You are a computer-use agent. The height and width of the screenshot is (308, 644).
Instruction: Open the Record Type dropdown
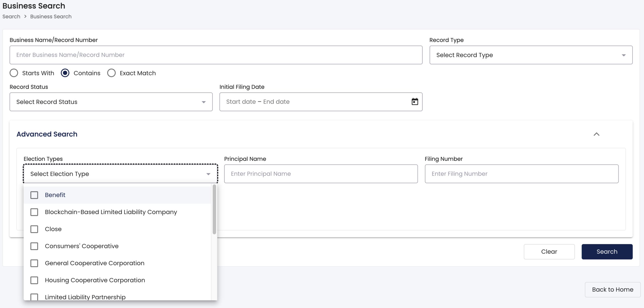point(531,55)
